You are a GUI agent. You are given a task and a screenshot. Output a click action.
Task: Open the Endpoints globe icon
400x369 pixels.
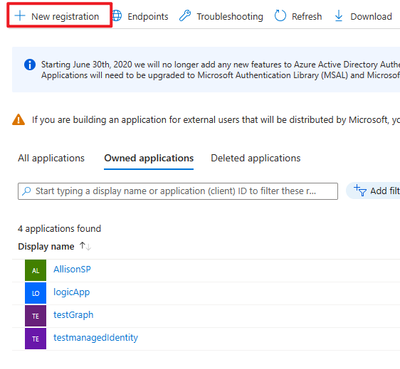pyautogui.click(x=117, y=16)
